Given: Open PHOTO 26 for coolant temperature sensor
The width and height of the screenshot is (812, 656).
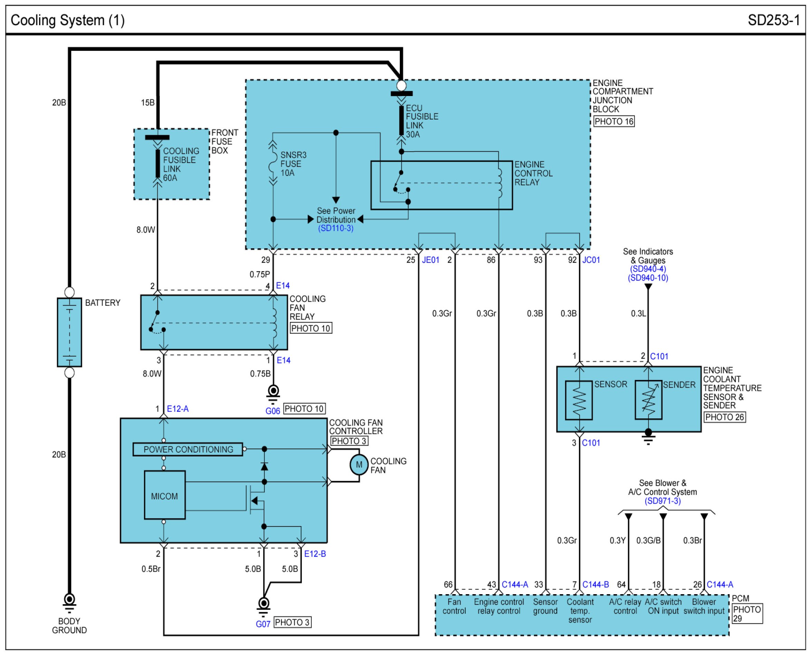Looking at the screenshot, I should pyautogui.click(x=724, y=417).
